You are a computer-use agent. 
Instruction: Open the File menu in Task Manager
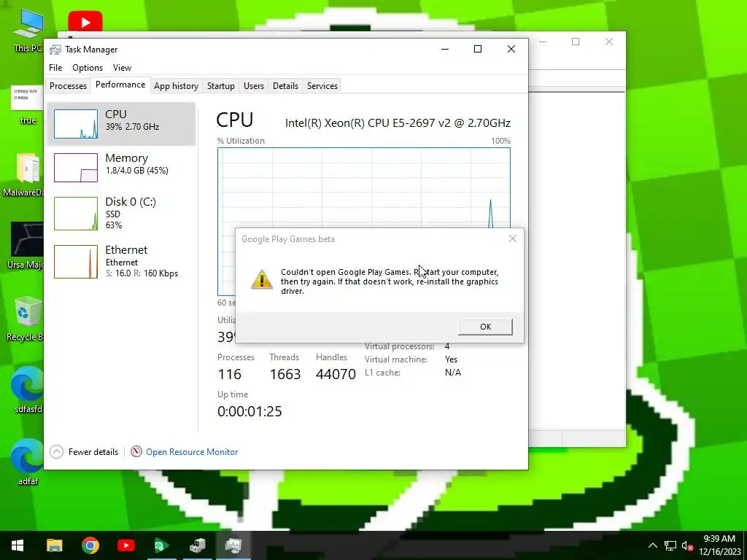[x=55, y=68]
